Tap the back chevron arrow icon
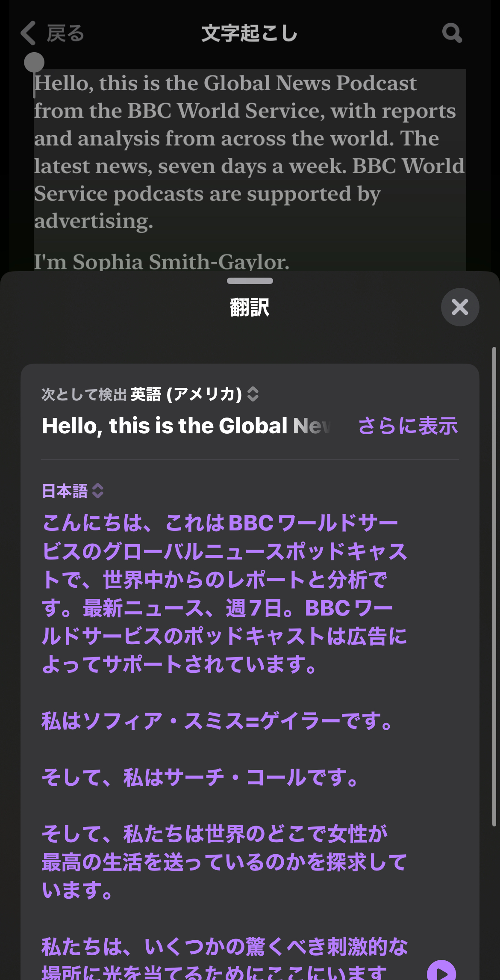 28,33
